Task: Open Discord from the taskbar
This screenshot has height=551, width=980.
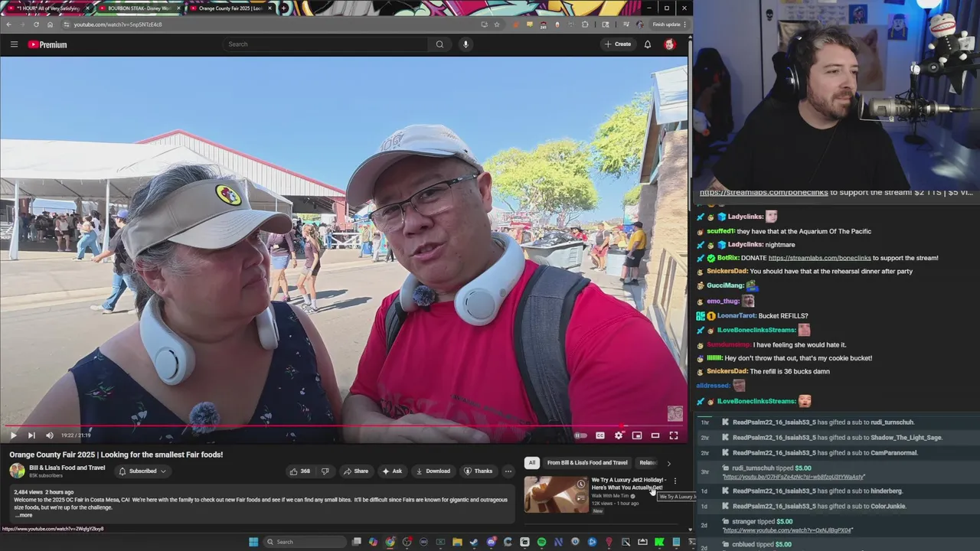Action: coord(492,542)
